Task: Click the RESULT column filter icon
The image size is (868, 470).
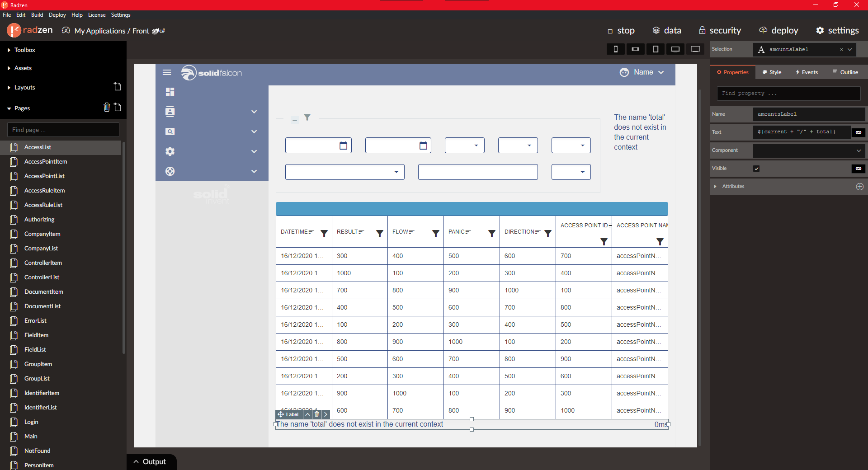Action: 380,234
